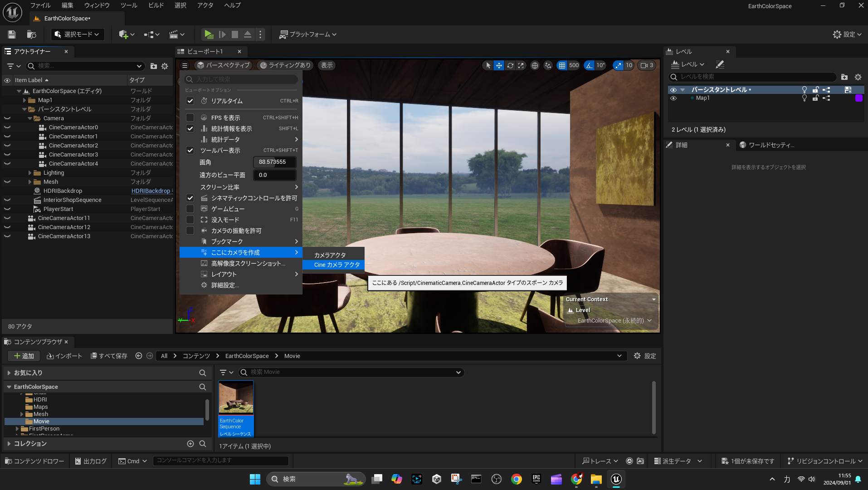
Task: Open the プラットフォーム dropdown
Action: click(x=308, y=34)
